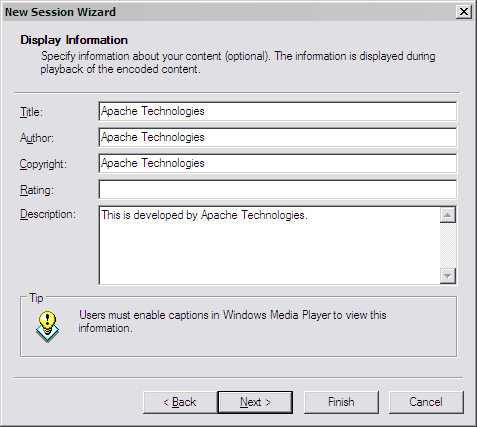The height and width of the screenshot is (427, 477).
Task: Close the New Session Wizard window
Action: 464,12
